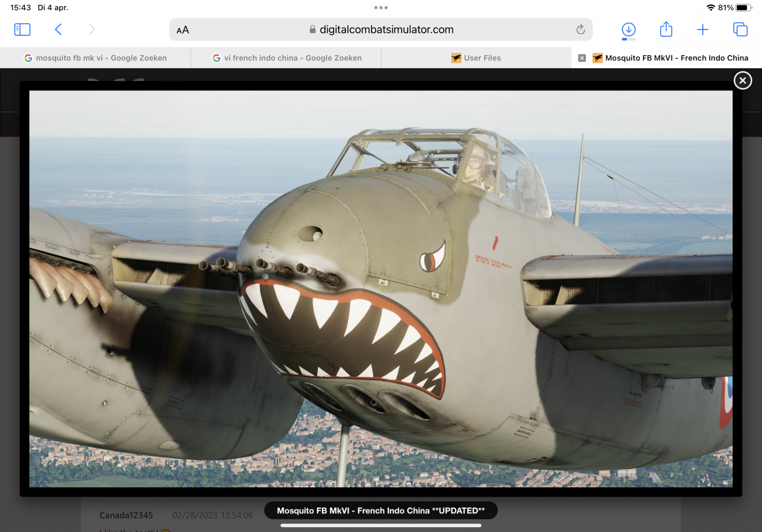This screenshot has height=532, width=762.
Task: Go forward to the next page
Action: (92, 30)
